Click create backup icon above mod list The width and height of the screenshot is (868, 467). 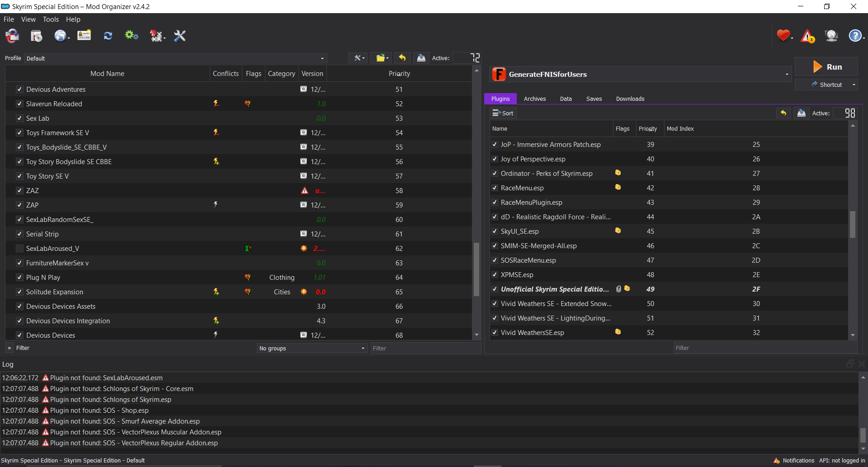(421, 58)
